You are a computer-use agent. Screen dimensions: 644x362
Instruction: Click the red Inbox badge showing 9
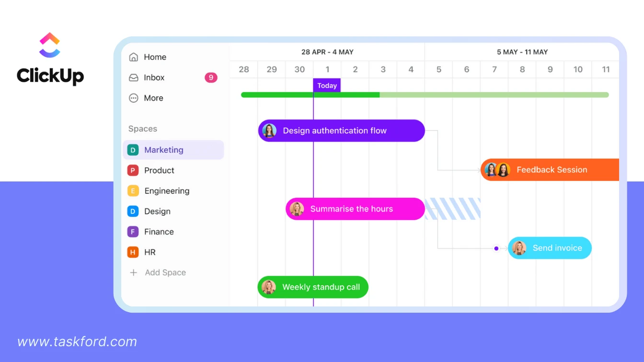click(x=211, y=78)
